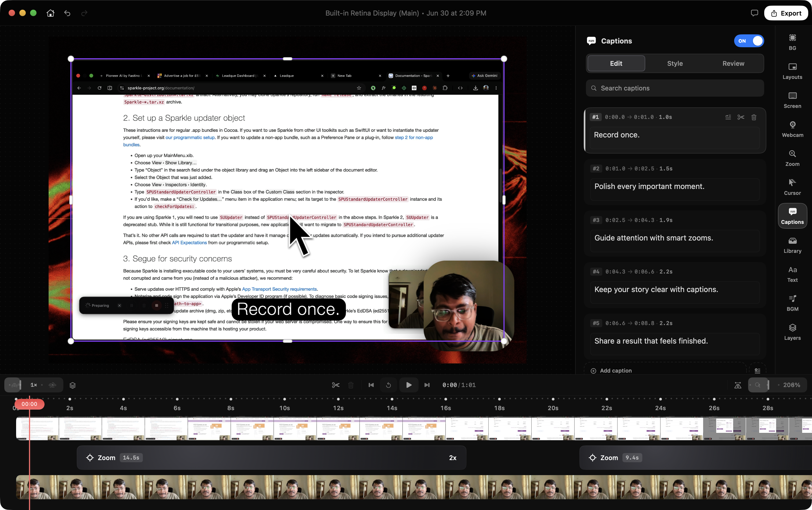Image resolution: width=812 pixels, height=510 pixels.
Task: Skip to the end of timeline
Action: (427, 385)
